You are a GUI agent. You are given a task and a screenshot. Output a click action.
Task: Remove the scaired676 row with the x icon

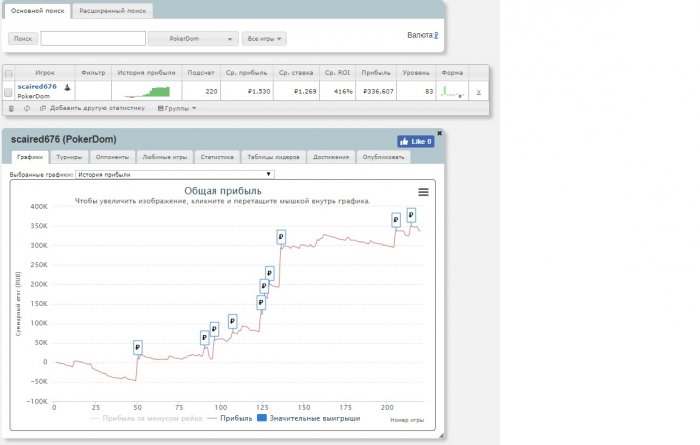478,92
